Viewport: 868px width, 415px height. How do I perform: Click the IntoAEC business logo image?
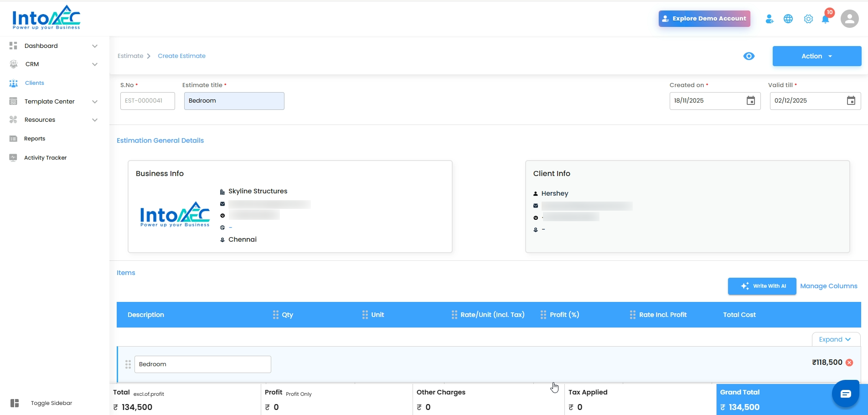pyautogui.click(x=175, y=214)
